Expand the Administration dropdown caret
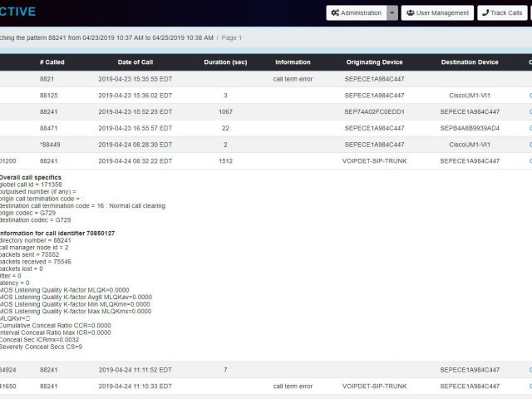 (392, 13)
